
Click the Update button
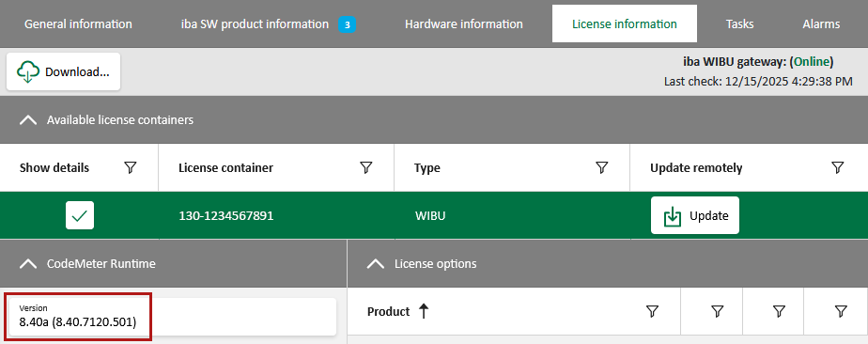(695, 215)
